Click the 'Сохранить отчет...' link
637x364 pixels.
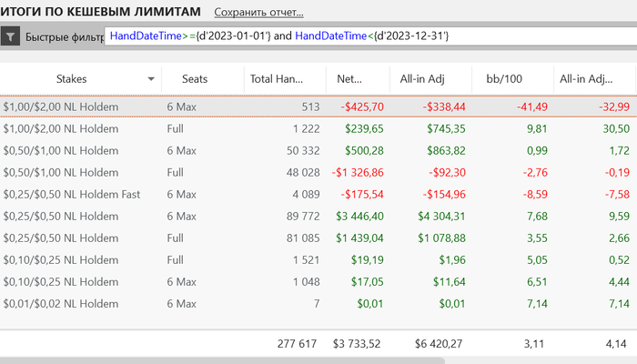pos(258,13)
